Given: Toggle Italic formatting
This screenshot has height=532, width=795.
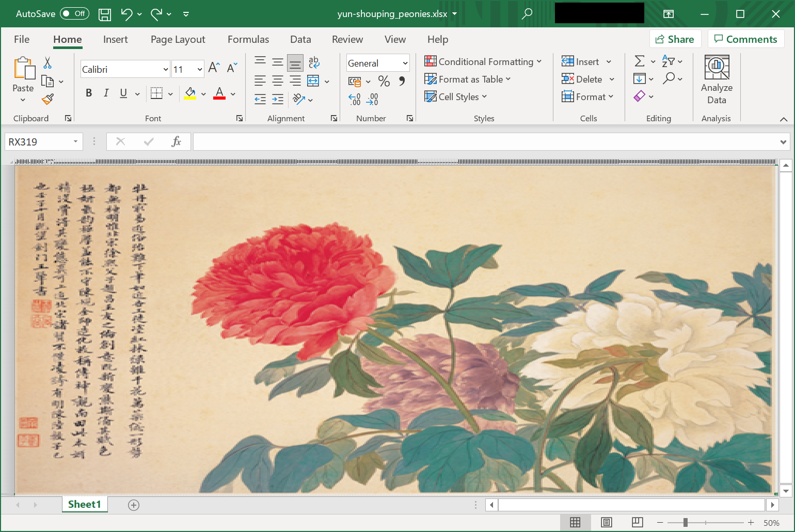Looking at the screenshot, I should coord(106,93).
